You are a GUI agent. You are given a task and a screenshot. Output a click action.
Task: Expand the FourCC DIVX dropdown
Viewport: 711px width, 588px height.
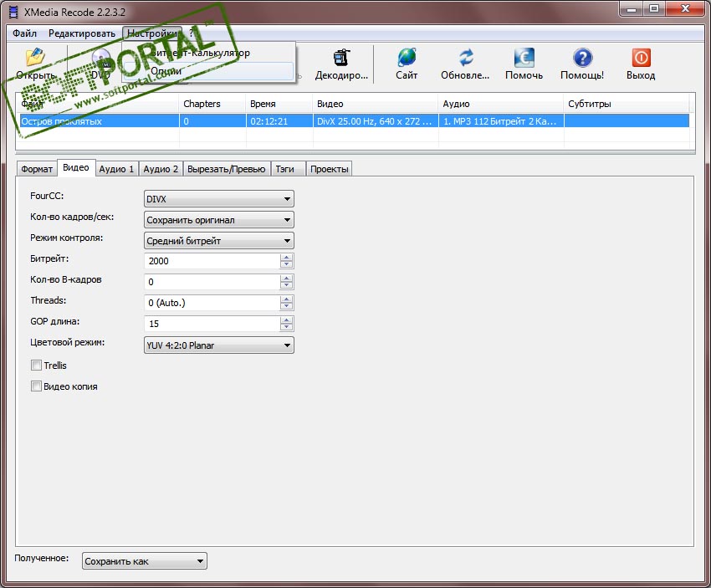pyautogui.click(x=219, y=198)
